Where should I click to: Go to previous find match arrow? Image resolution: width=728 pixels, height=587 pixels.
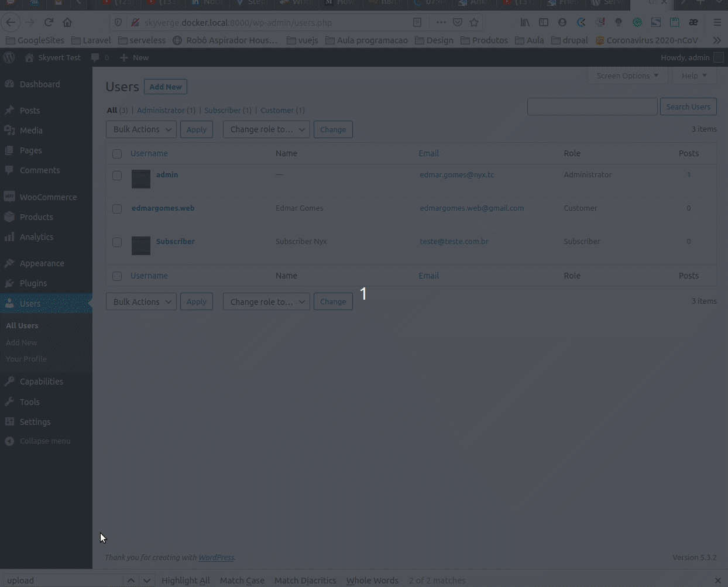tap(131, 580)
